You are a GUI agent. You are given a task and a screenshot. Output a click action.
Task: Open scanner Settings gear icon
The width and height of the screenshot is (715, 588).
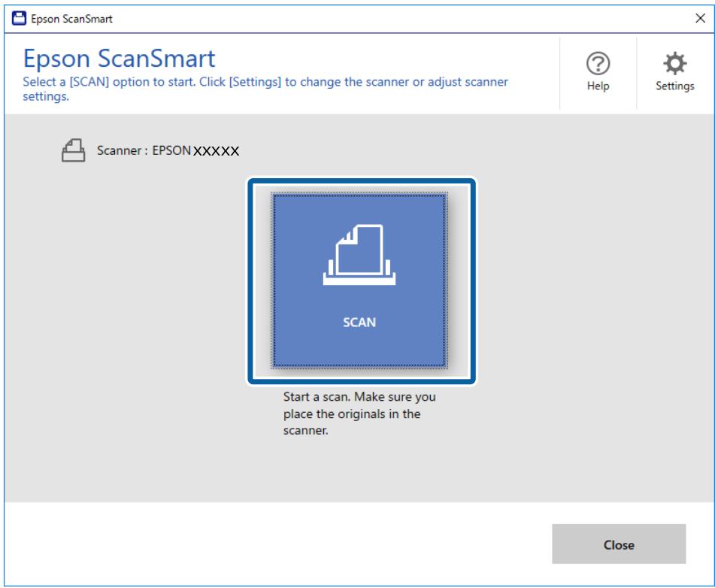click(674, 63)
